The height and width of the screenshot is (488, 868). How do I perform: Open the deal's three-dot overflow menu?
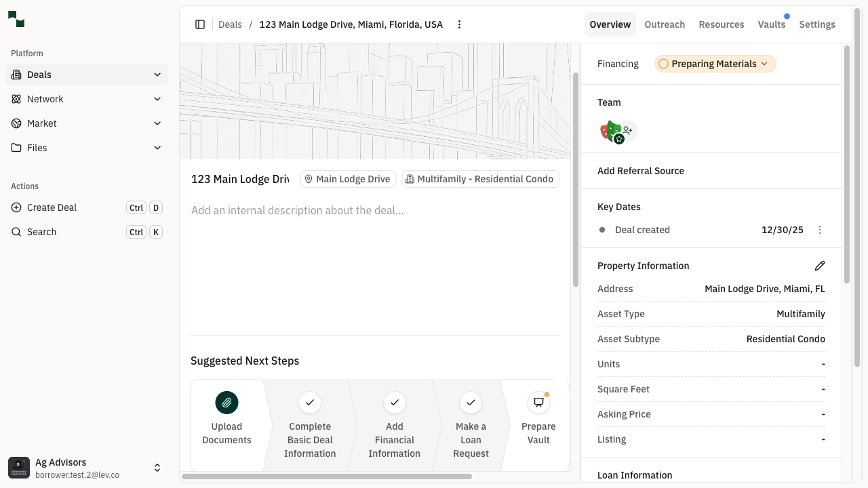(459, 24)
